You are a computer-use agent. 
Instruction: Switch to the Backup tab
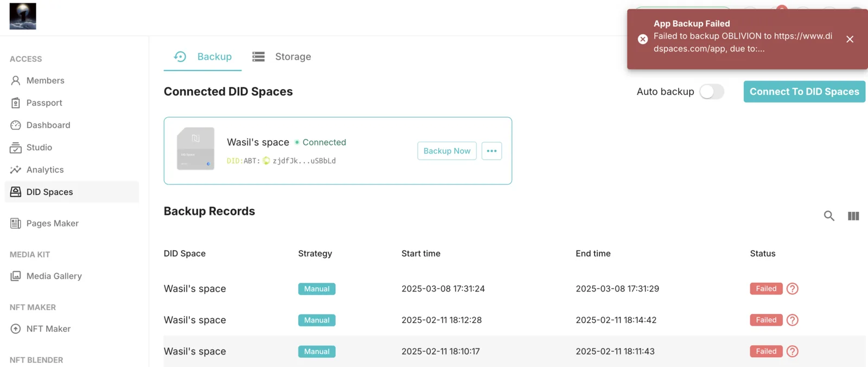coord(203,56)
